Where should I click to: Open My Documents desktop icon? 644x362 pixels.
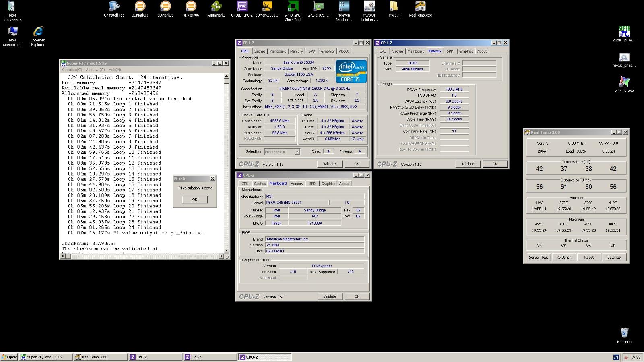(x=12, y=11)
